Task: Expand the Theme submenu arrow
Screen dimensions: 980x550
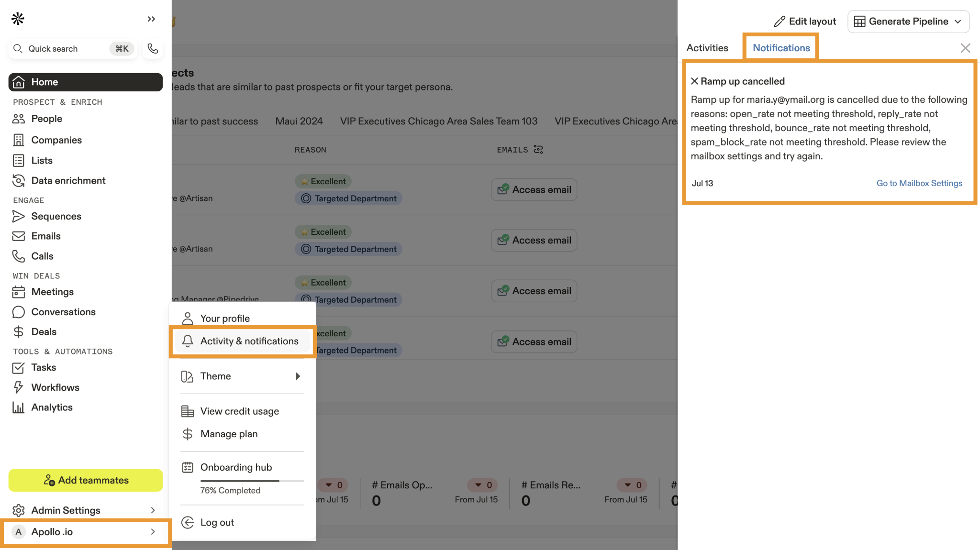Action: (x=298, y=376)
